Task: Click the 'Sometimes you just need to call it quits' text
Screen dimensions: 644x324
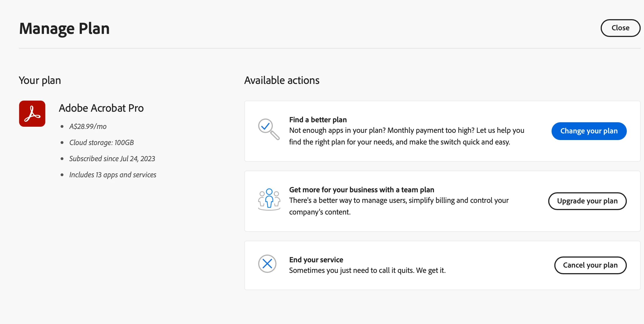Action: coord(367,270)
